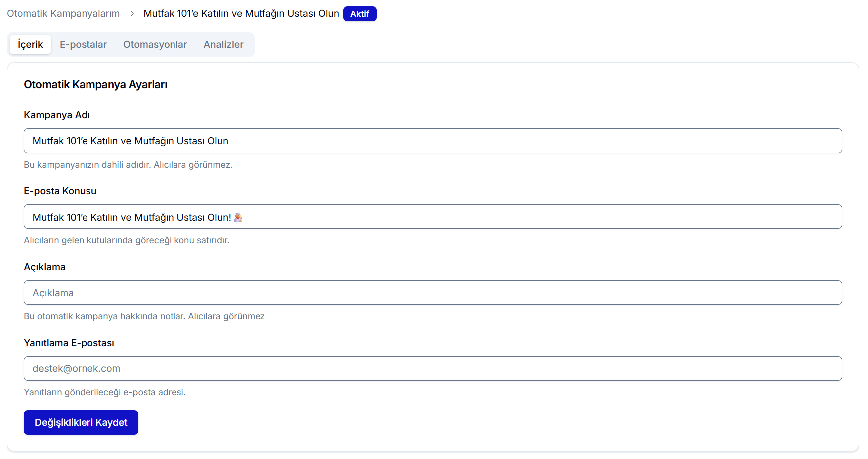Image resolution: width=868 pixels, height=459 pixels.
Task: Click the Kampanya Adı label
Action: (x=57, y=115)
